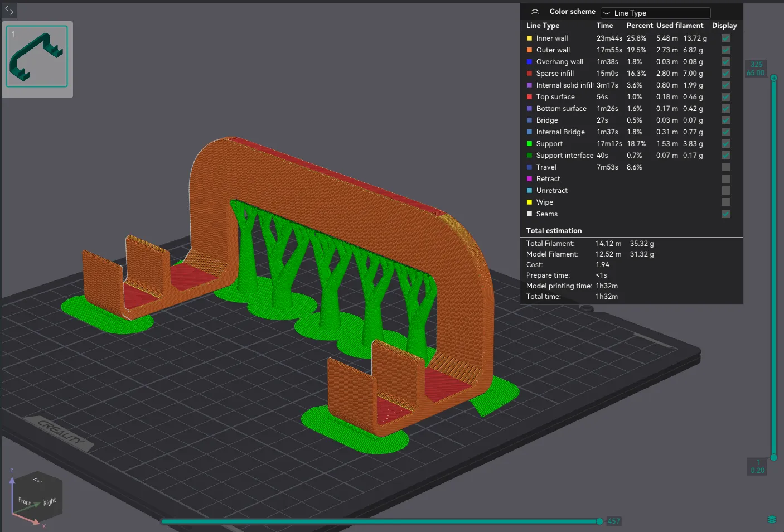Show Retract points via checkbox

[x=725, y=179]
